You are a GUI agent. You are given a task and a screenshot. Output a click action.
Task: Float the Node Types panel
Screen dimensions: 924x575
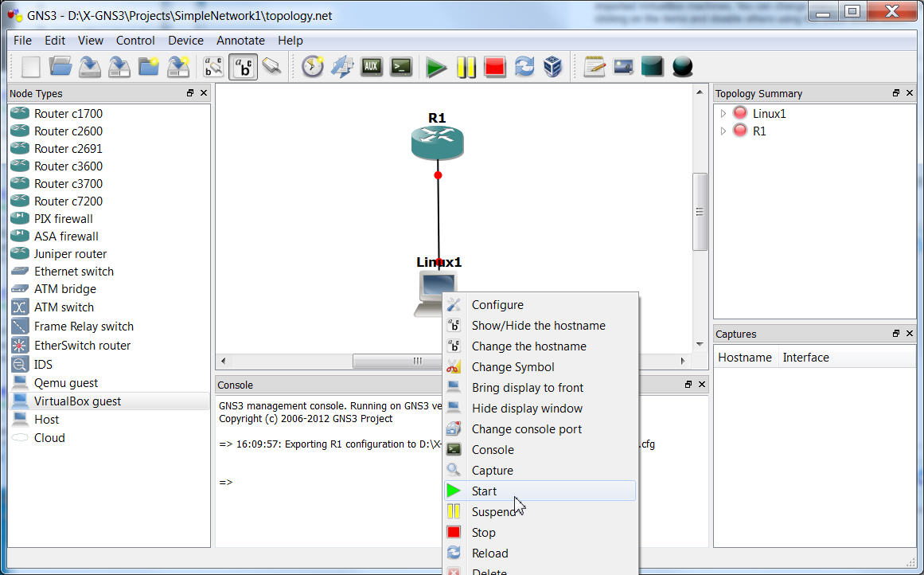coord(189,93)
